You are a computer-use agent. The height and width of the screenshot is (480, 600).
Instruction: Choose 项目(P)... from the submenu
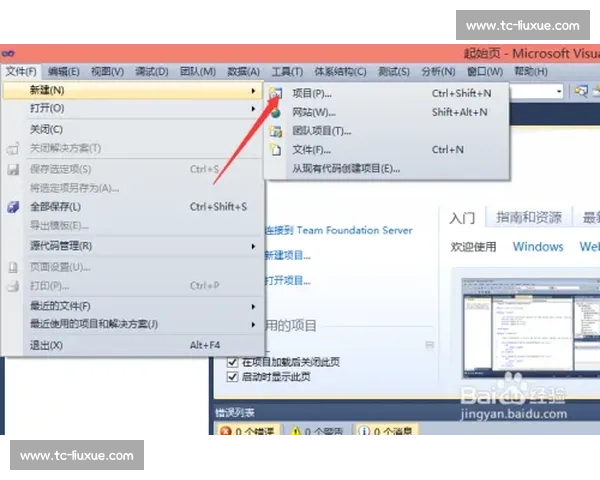pos(386,93)
